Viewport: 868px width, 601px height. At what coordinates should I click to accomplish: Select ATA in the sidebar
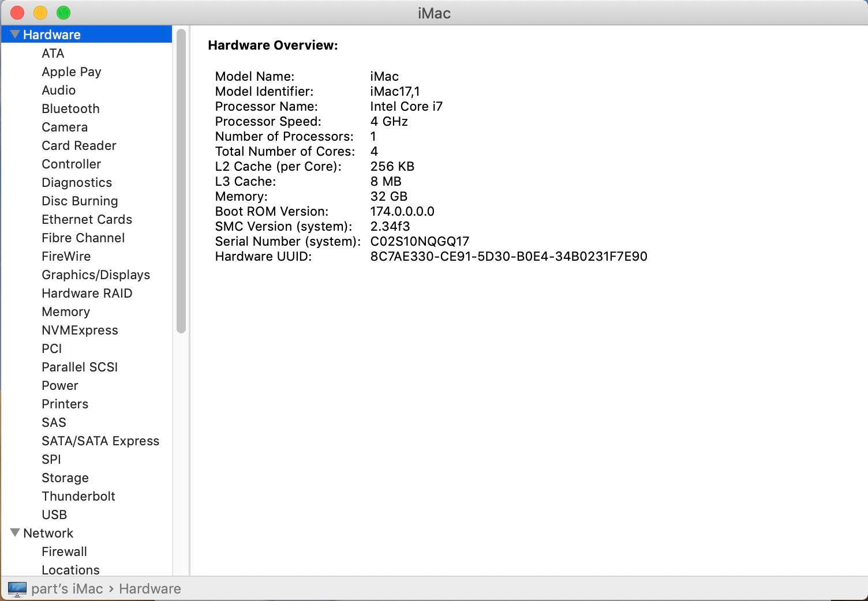point(53,53)
